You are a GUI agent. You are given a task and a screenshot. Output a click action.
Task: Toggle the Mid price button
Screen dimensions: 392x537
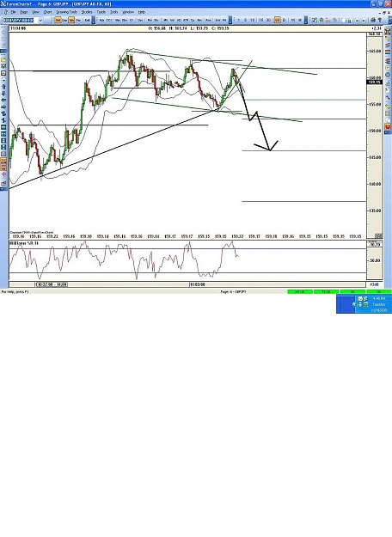point(71,21)
